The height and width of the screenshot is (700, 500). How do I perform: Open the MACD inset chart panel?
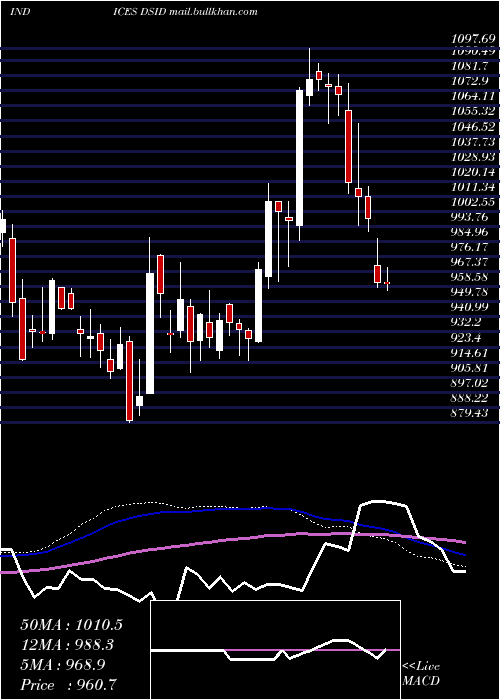pos(275,650)
